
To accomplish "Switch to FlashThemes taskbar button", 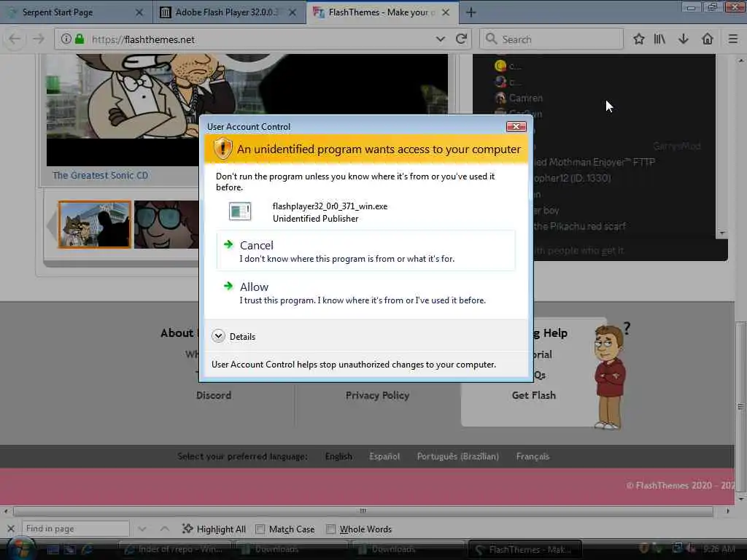I will tap(525, 550).
